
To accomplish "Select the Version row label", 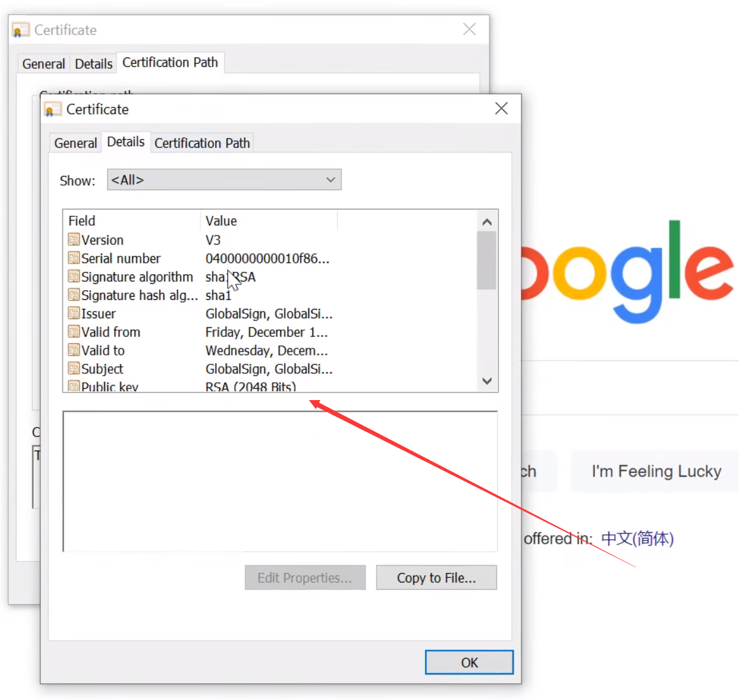I will point(102,240).
